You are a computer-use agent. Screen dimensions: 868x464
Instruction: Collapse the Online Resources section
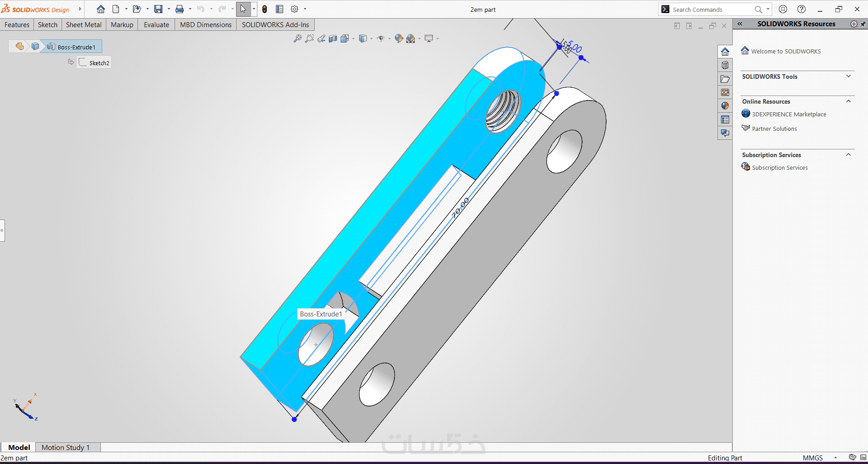[849, 101]
